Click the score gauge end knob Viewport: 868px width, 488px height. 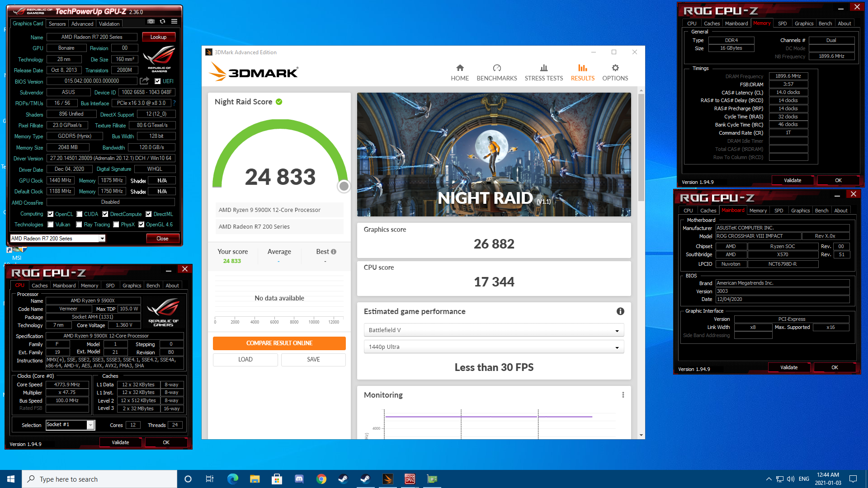[x=344, y=186]
